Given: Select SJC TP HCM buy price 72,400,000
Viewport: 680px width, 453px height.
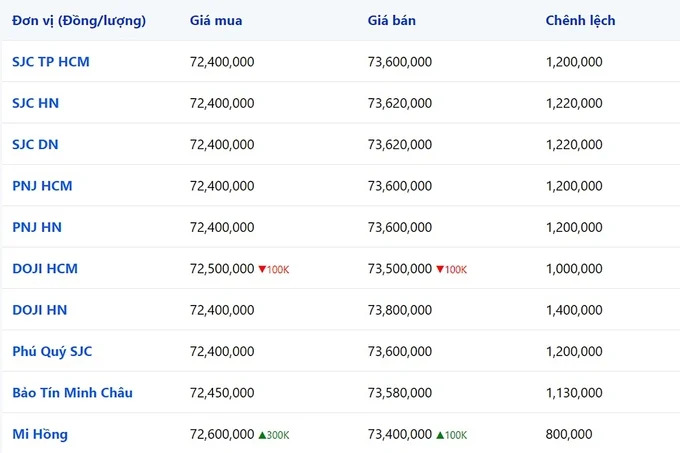Looking at the screenshot, I should 222,62.
